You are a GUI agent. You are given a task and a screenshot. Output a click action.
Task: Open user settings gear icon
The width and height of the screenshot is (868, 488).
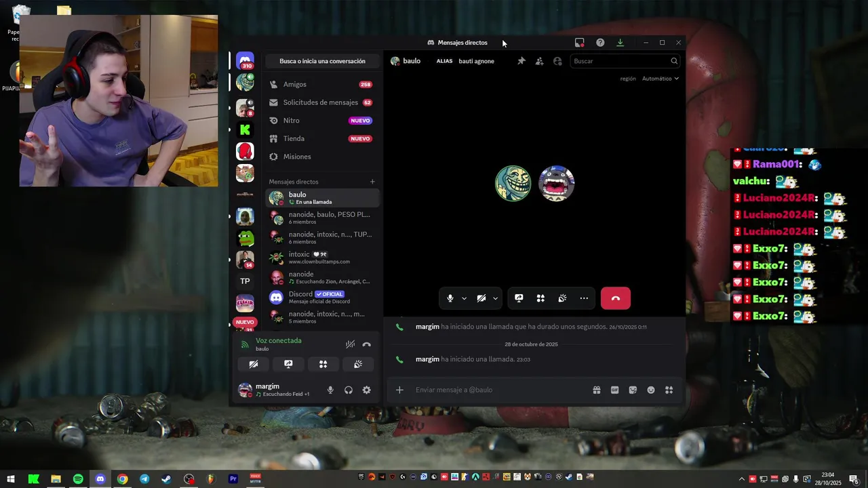[x=367, y=390]
